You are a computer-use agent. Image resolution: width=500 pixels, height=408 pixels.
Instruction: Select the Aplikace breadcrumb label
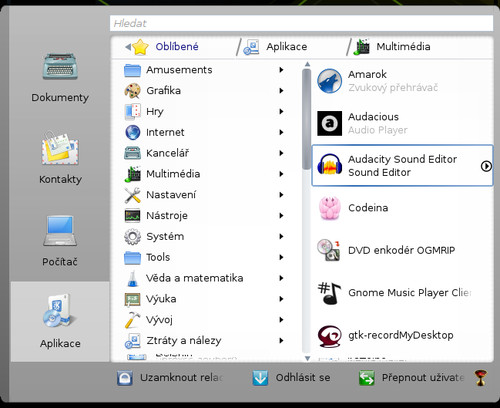287,47
